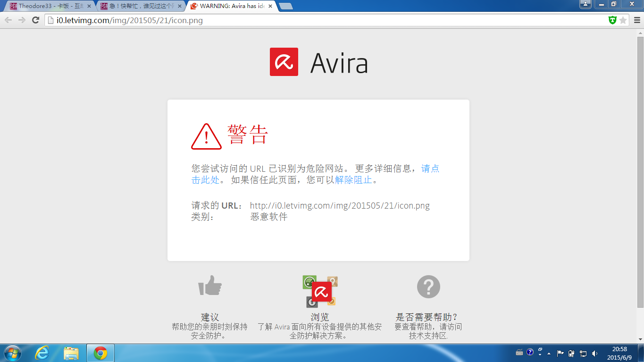Click the volume icon in system tray
This screenshot has height=362, width=644.
click(594, 353)
